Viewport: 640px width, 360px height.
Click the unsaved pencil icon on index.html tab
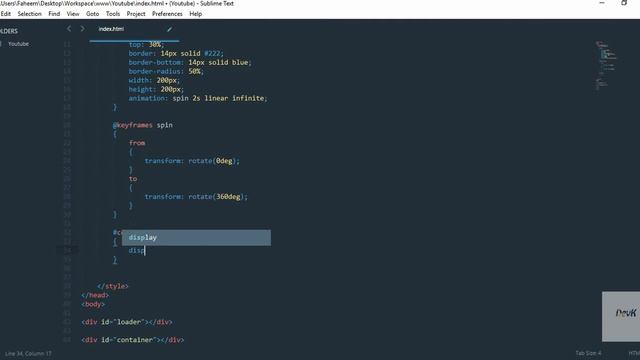tap(169, 29)
